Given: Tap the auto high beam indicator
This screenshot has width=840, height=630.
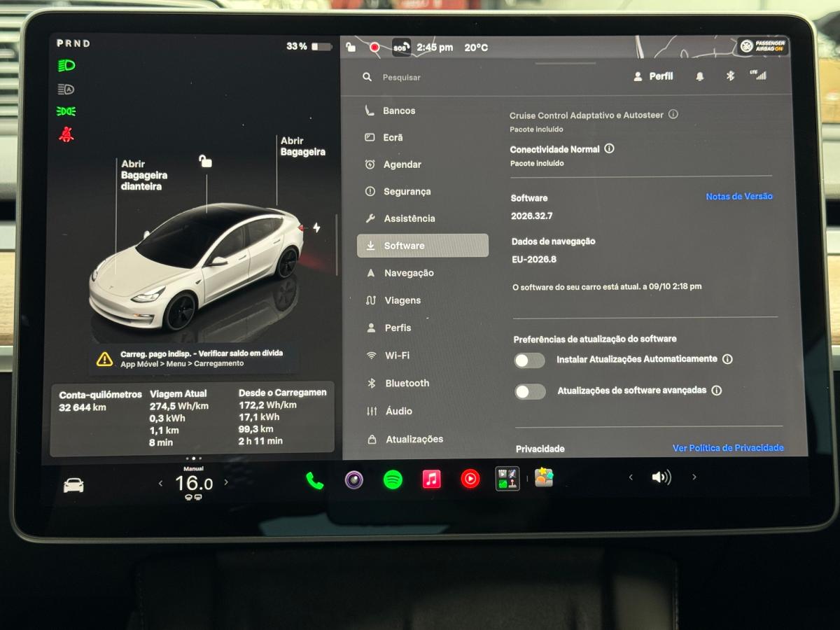Looking at the screenshot, I should [x=66, y=89].
